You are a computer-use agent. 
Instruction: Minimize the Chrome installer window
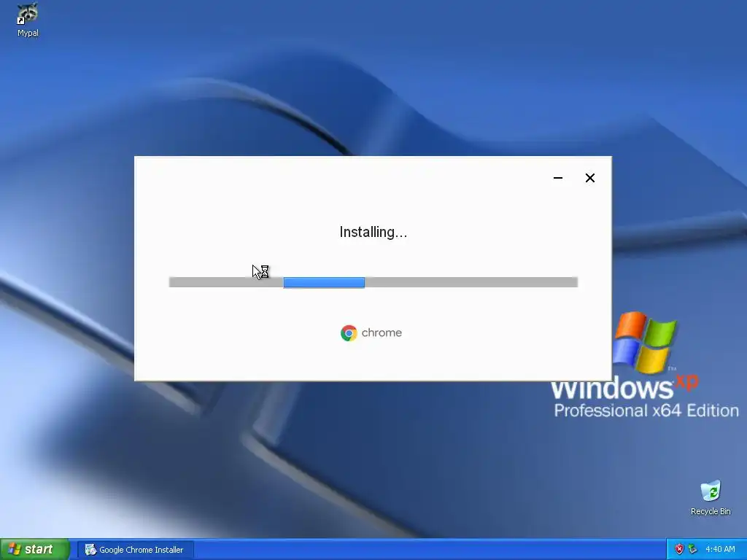tap(558, 178)
